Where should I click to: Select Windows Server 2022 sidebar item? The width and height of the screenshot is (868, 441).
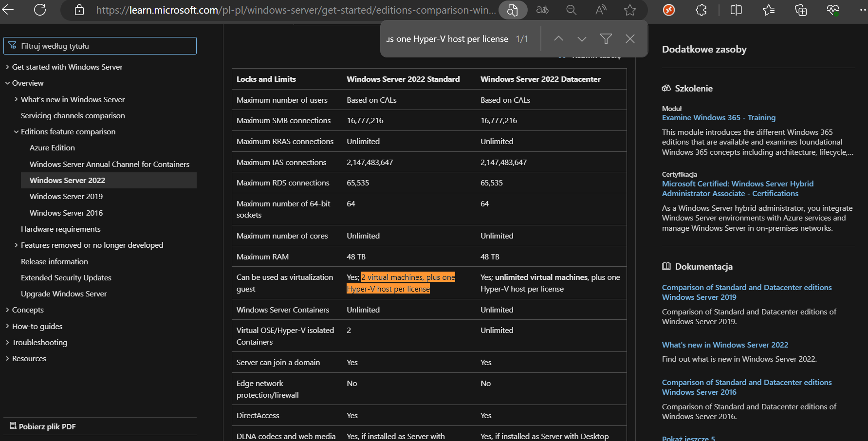109,180
